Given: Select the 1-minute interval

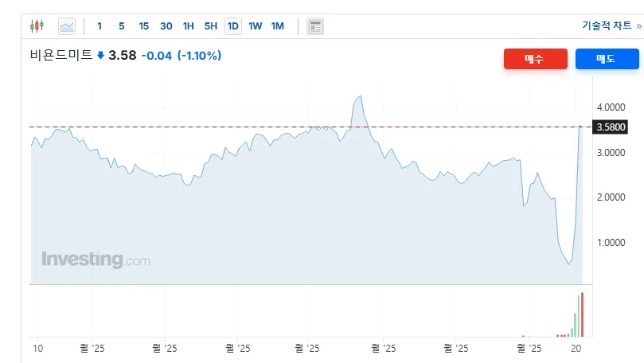Looking at the screenshot, I should (x=100, y=26).
